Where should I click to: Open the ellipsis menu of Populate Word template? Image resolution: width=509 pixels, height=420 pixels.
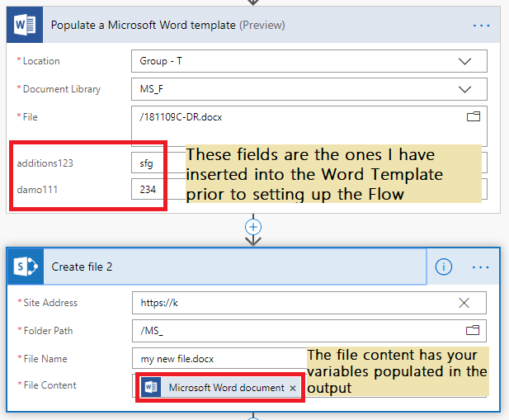click(481, 26)
